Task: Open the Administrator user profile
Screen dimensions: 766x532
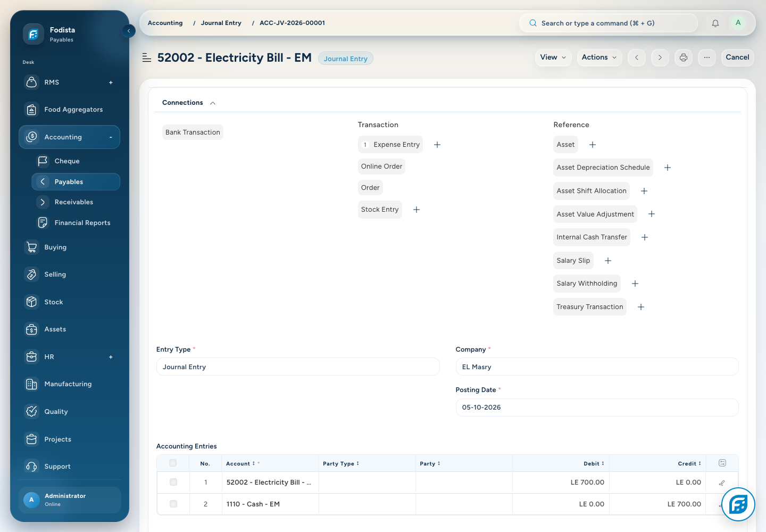Action: [70, 500]
